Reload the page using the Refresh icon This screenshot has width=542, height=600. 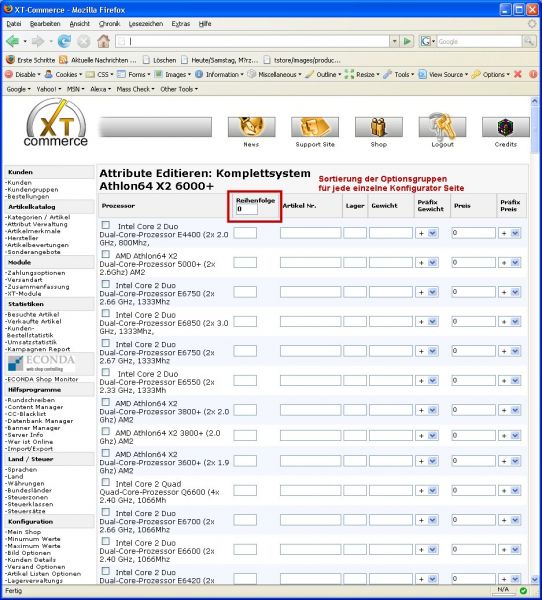pos(64,41)
